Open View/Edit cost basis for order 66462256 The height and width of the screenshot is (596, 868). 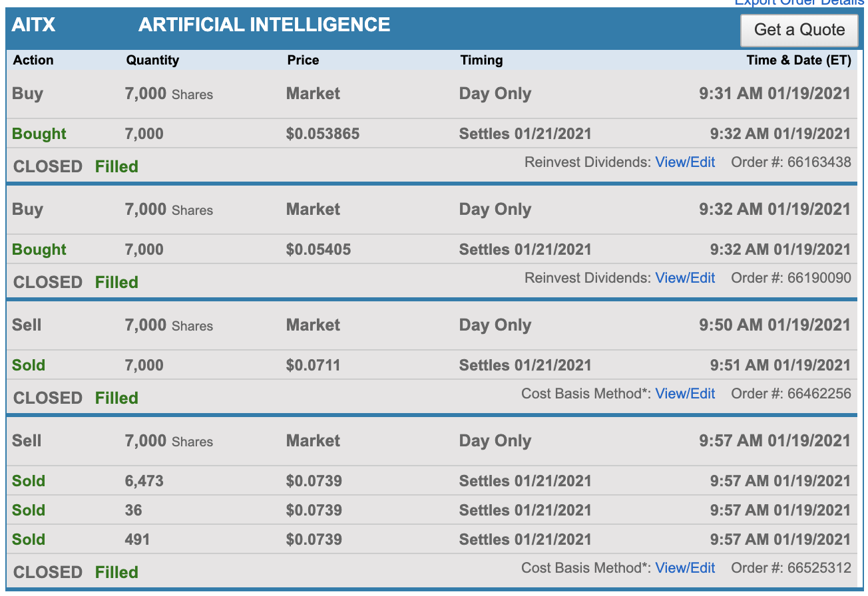point(685,394)
